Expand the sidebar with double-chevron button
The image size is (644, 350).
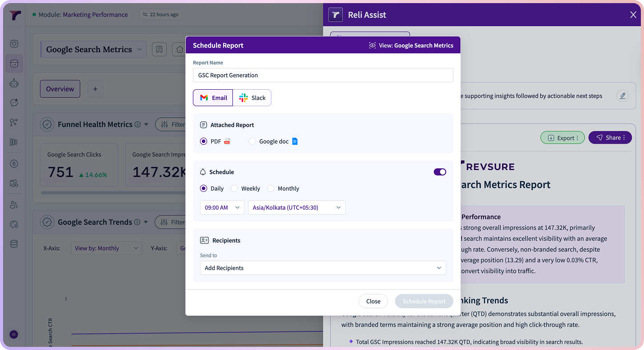tap(14, 334)
